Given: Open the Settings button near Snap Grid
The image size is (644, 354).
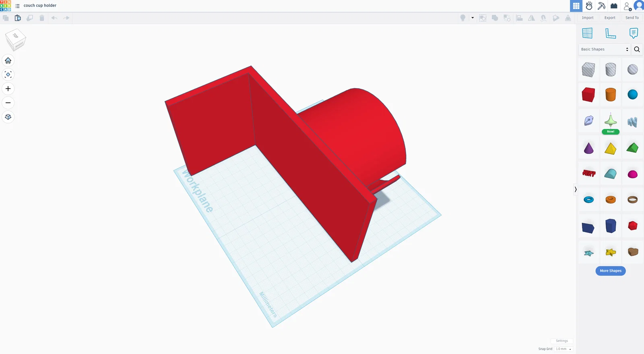Looking at the screenshot, I should pyautogui.click(x=562, y=341).
